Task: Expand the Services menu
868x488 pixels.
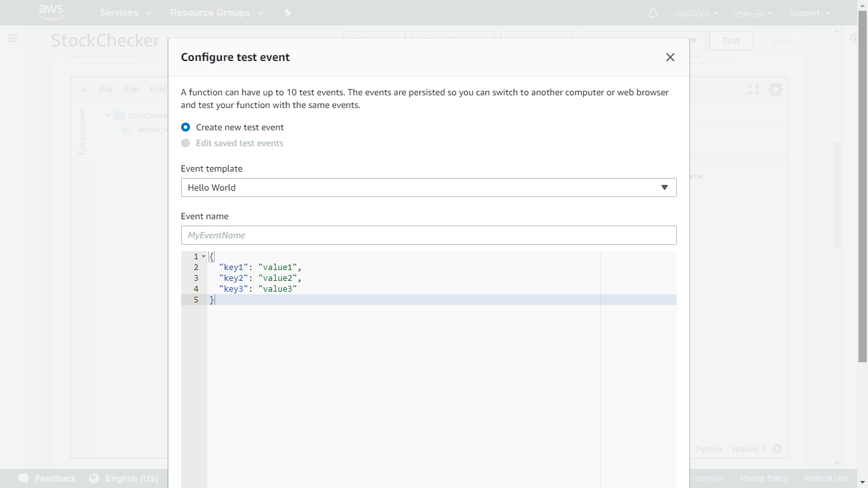Action: 125,13
